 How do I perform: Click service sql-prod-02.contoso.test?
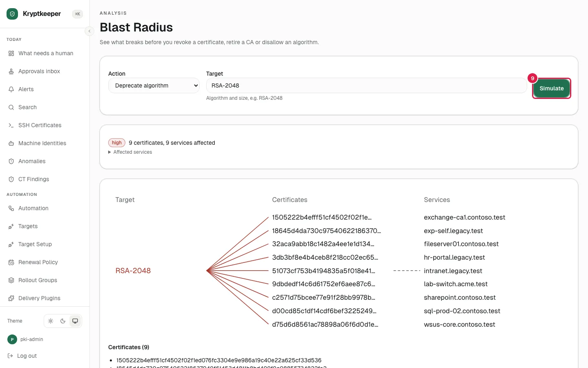point(462,311)
